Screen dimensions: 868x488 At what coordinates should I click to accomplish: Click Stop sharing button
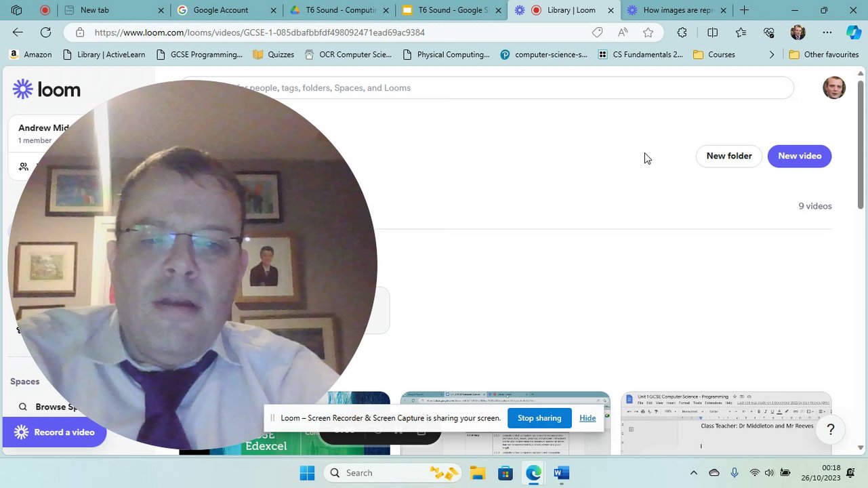coord(539,418)
